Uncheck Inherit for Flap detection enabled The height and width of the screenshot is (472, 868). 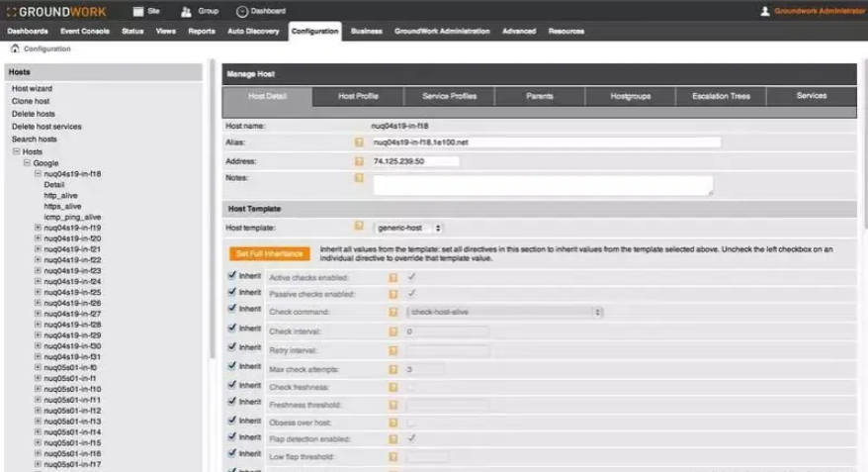click(232, 436)
